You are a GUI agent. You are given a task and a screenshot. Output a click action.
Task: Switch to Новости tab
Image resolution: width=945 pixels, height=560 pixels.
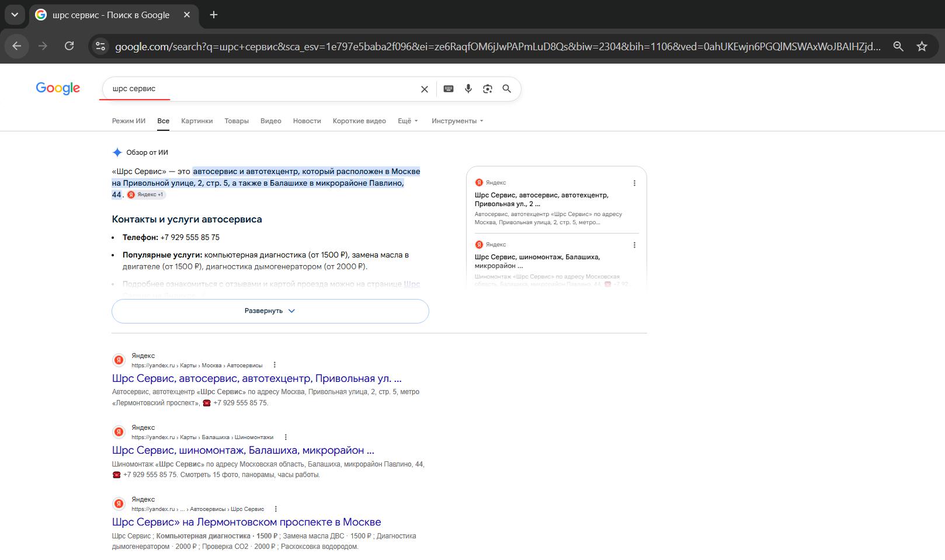[x=307, y=121]
